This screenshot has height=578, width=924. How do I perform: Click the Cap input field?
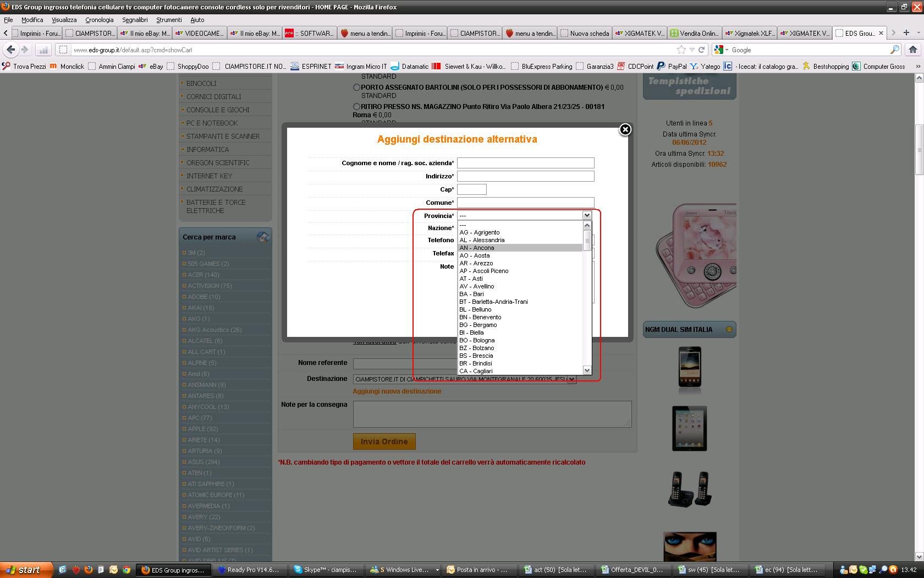472,189
